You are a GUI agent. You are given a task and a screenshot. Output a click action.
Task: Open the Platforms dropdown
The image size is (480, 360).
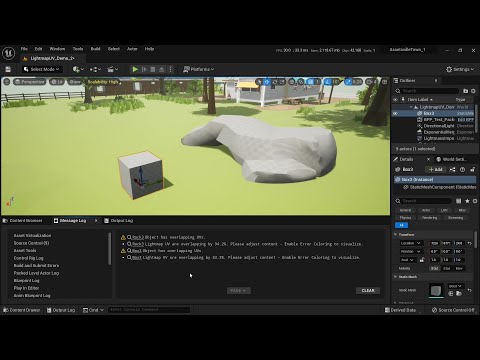click(198, 69)
